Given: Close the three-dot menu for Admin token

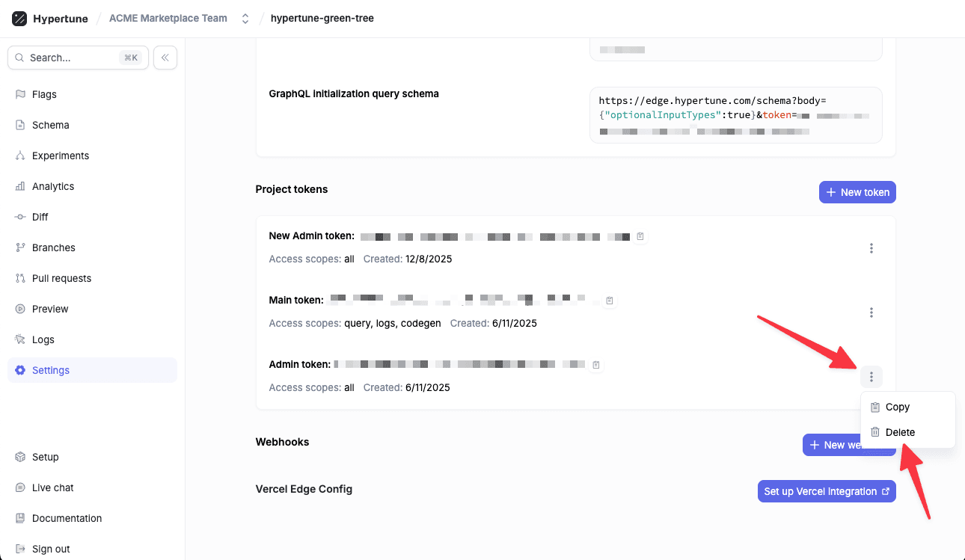Looking at the screenshot, I should pyautogui.click(x=871, y=377).
